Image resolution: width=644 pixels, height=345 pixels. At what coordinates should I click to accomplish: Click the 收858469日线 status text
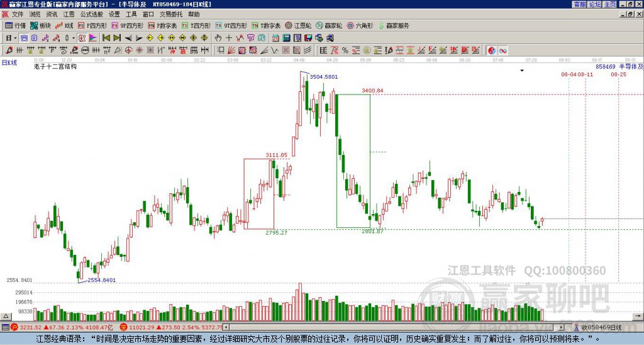pyautogui.click(x=601, y=328)
